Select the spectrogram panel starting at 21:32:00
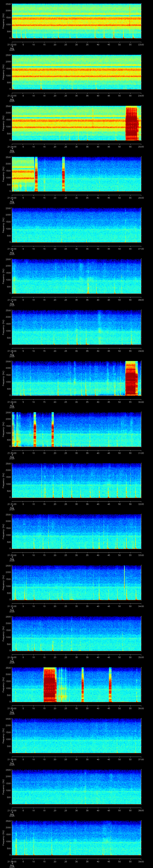Screen dimensions: 153x868 pos(76,531)
